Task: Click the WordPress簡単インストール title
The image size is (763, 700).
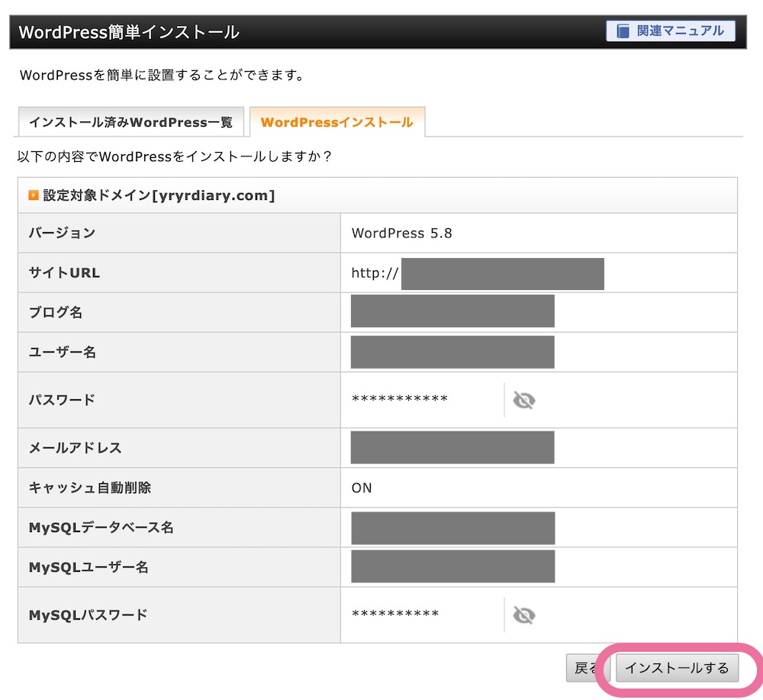Action: coord(129,32)
